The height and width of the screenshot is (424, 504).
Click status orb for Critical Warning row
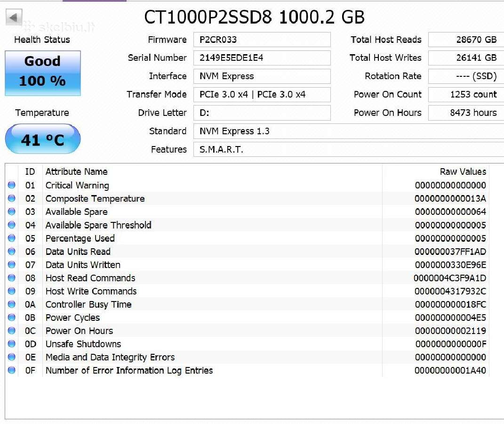pyautogui.click(x=12, y=185)
